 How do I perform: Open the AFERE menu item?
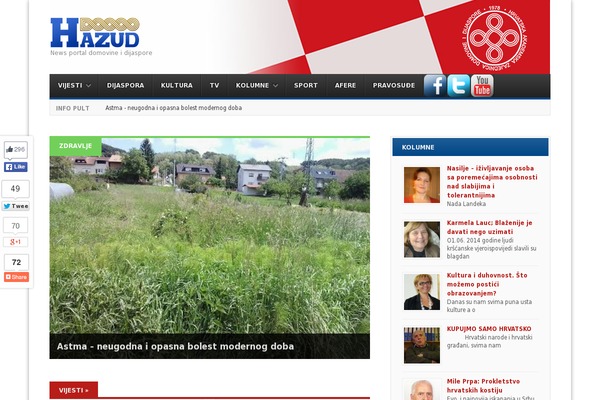coord(346,86)
